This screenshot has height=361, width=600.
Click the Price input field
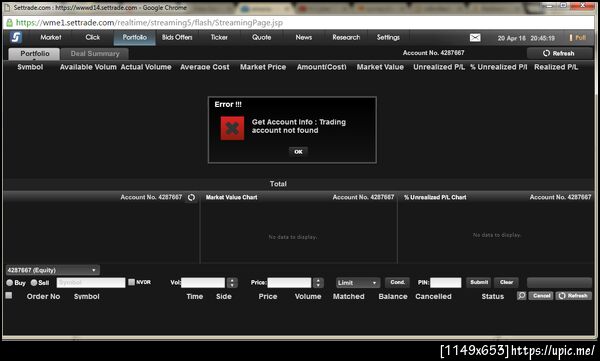[x=289, y=283]
